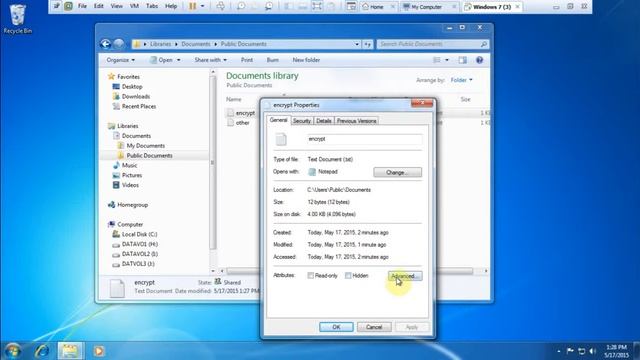Click the Open toolbar button
Viewport: 640px width, 360px height.
[x=161, y=60]
